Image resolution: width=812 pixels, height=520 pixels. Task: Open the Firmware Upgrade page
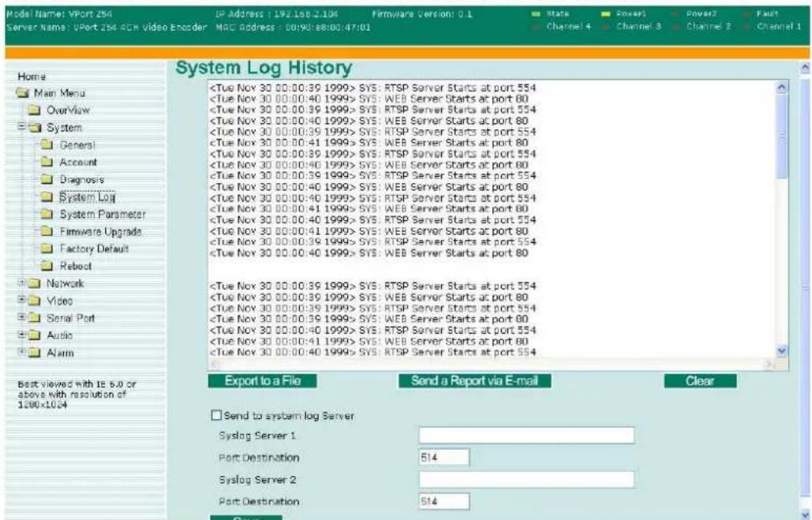click(100, 231)
